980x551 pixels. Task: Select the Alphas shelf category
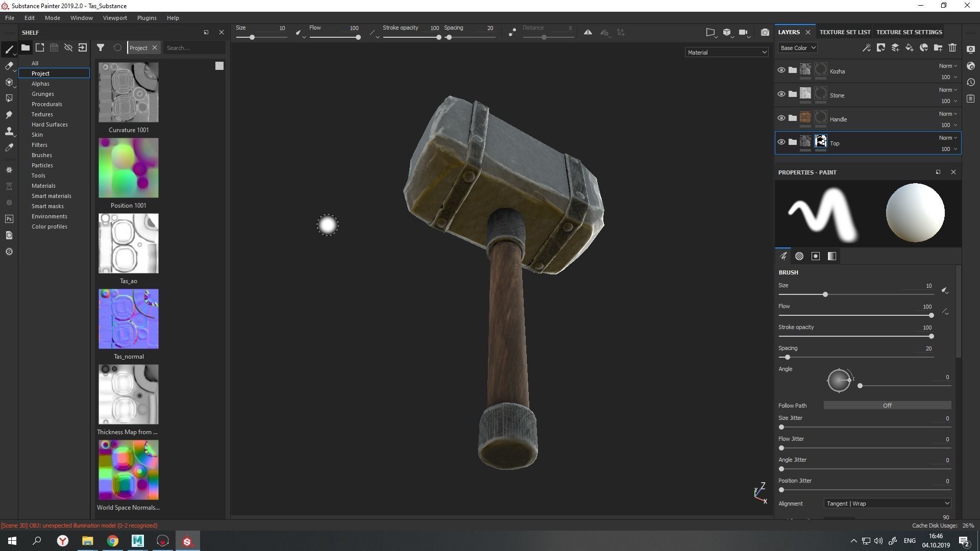click(x=40, y=84)
